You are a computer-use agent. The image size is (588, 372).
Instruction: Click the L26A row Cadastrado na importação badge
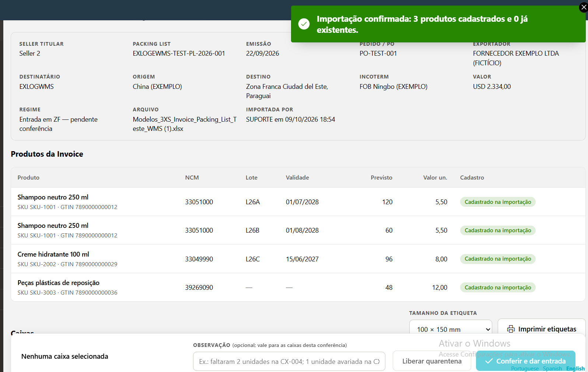498,202
